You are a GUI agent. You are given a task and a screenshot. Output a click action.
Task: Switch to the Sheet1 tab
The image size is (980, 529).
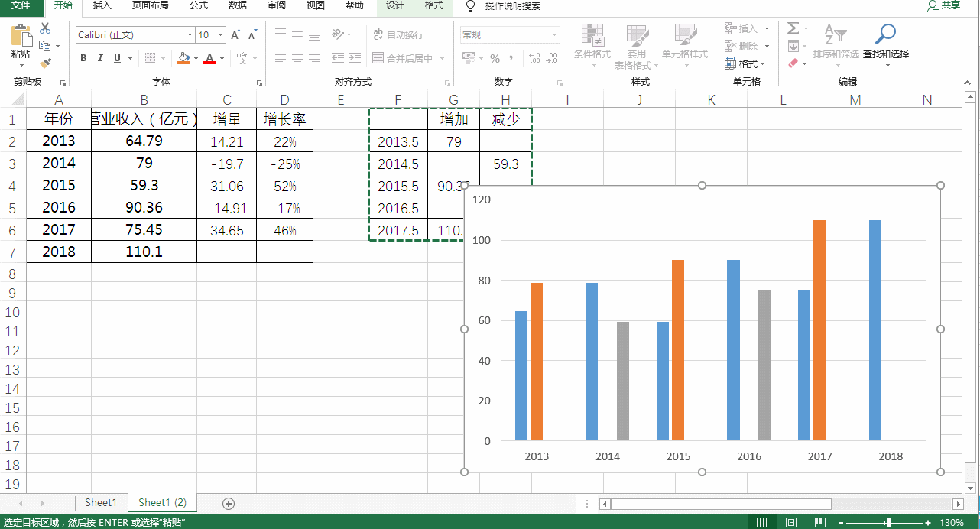(100, 502)
